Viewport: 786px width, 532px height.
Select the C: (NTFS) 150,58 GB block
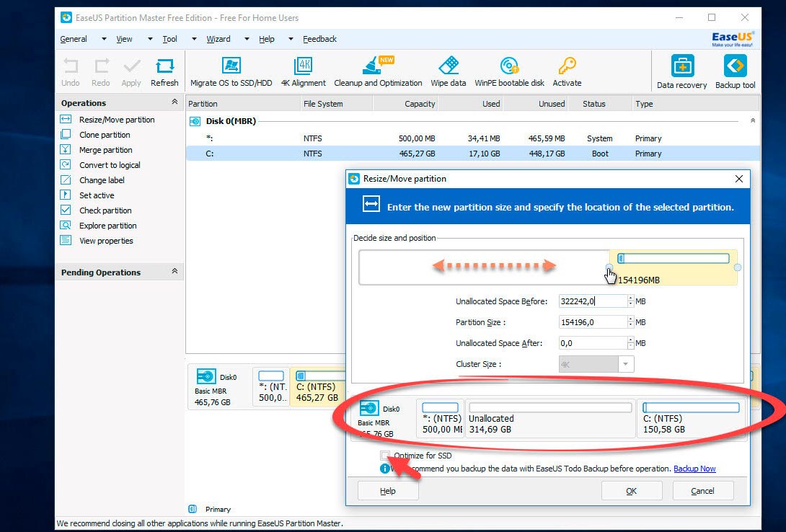click(691, 418)
